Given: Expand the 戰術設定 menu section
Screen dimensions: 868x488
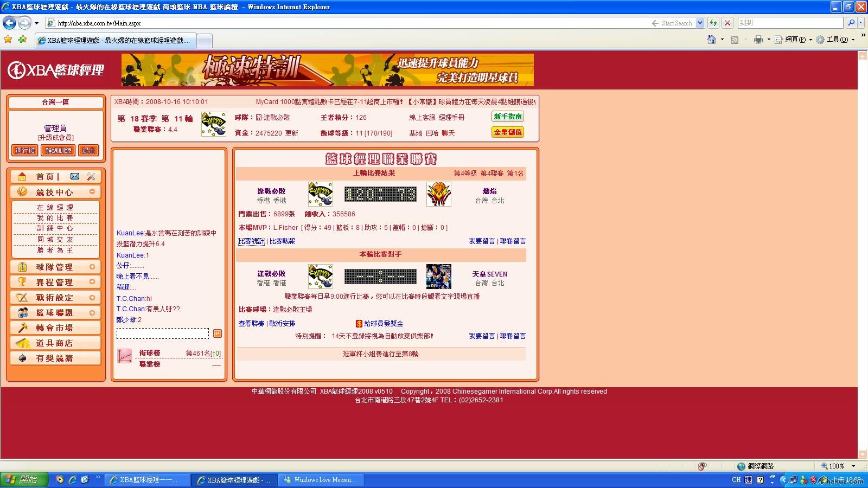Looking at the screenshot, I should 92,297.
